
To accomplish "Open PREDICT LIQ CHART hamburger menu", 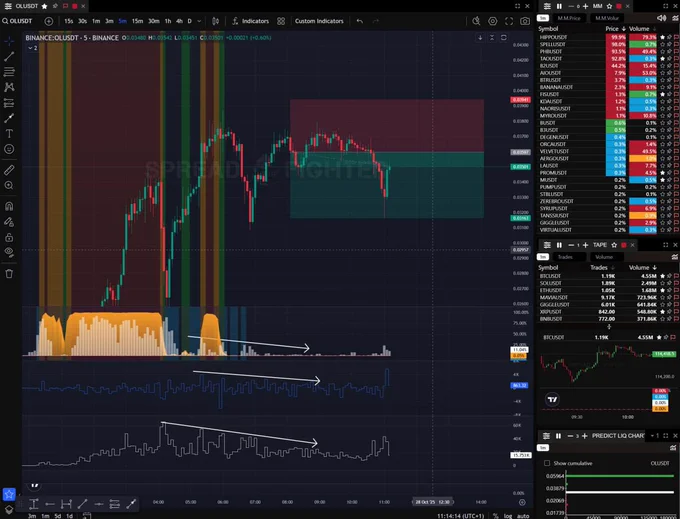I will (x=547, y=436).
